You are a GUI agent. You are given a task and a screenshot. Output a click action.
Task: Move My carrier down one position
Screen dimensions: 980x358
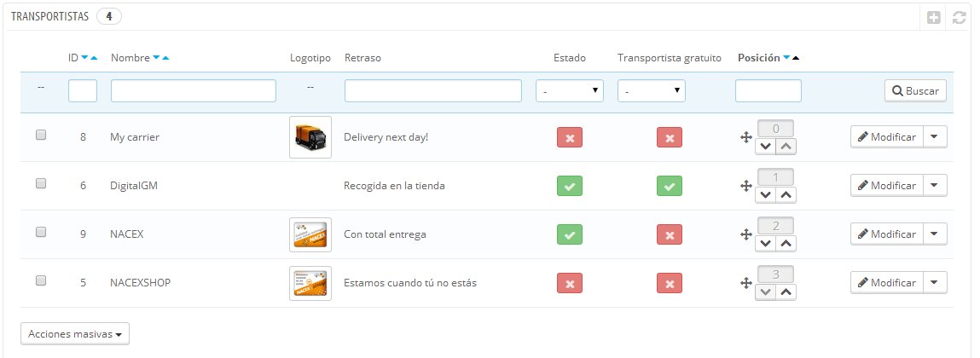click(766, 147)
